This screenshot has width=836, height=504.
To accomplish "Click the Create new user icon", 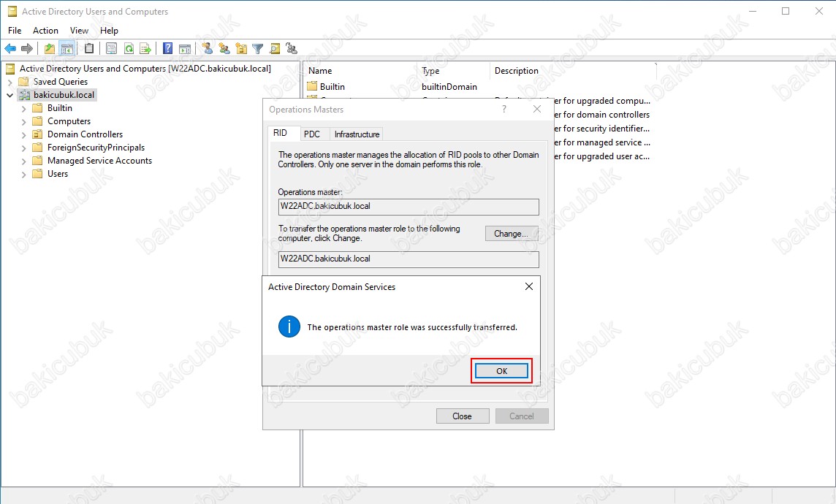I will coord(208,48).
